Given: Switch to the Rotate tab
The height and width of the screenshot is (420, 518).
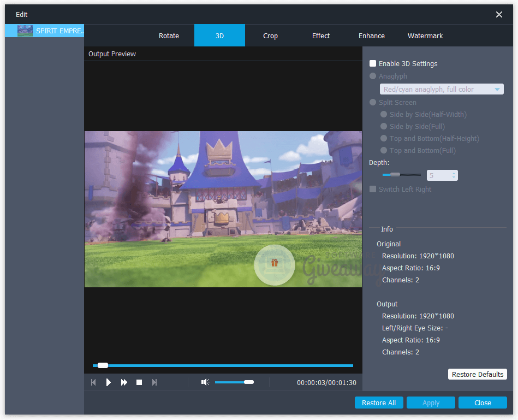Looking at the screenshot, I should (169, 36).
